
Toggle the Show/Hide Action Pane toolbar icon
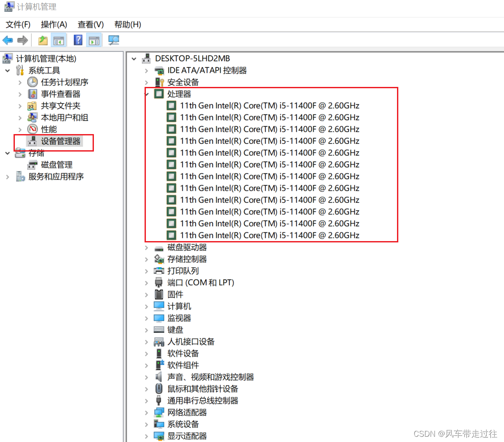tap(94, 41)
